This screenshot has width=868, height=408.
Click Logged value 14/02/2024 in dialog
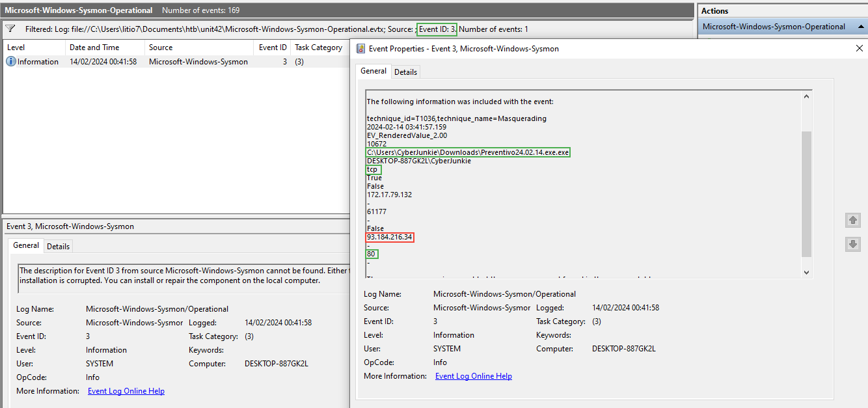(x=625, y=308)
